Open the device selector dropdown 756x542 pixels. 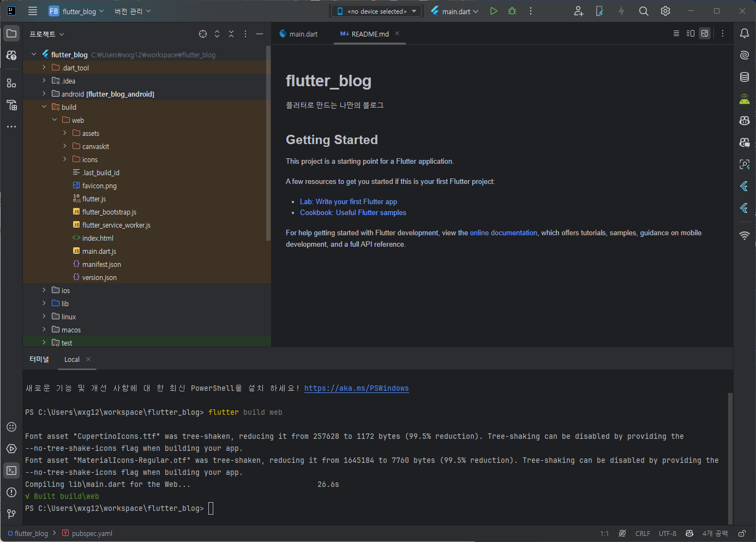point(376,11)
